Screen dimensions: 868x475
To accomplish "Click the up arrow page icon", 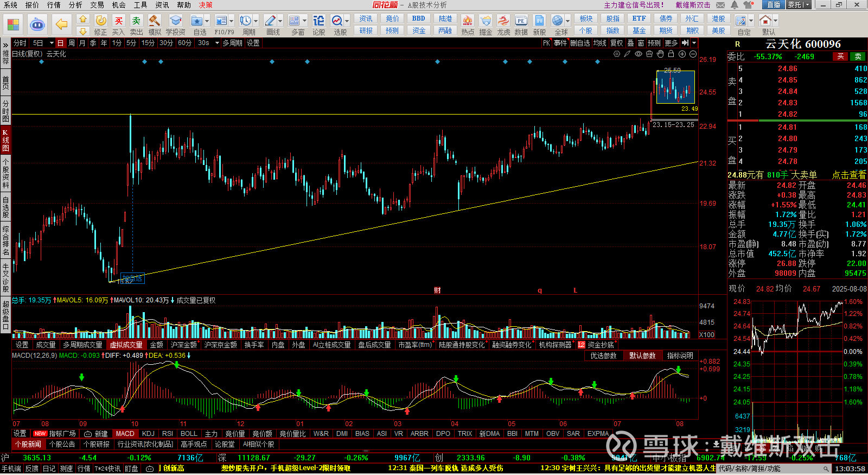I will (x=83, y=19).
